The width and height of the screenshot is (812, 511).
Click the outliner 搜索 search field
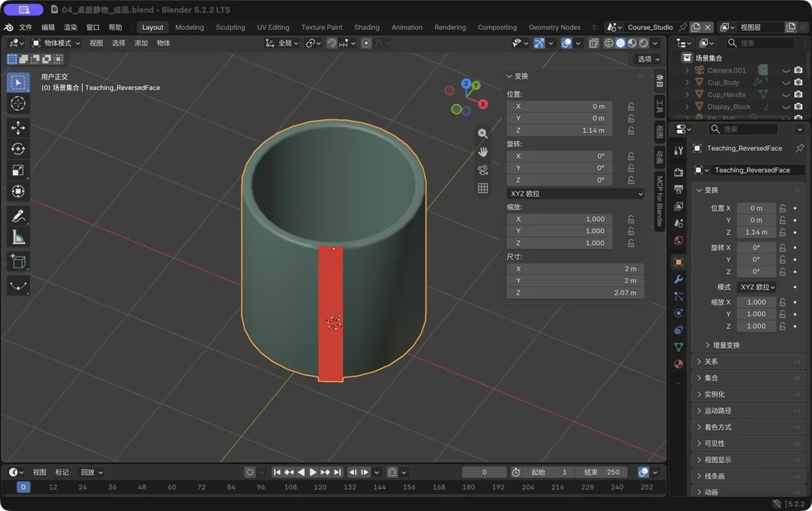coord(761,43)
